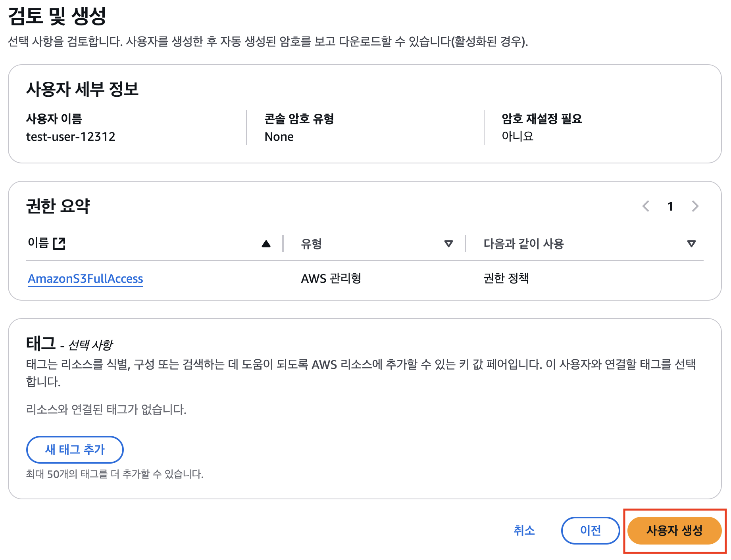Open the AmazonS3FullAccess policy link
The image size is (731, 560).
(85, 278)
